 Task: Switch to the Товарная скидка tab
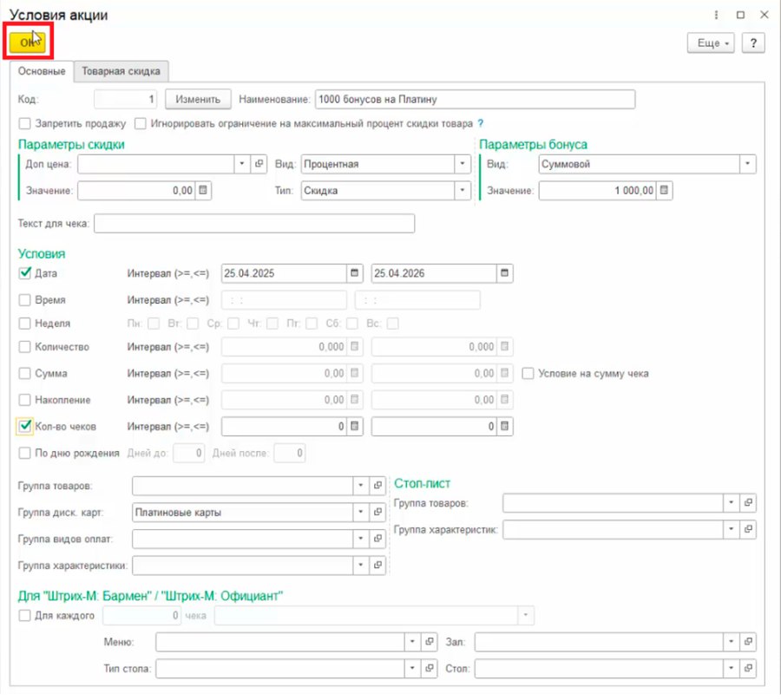coord(121,71)
